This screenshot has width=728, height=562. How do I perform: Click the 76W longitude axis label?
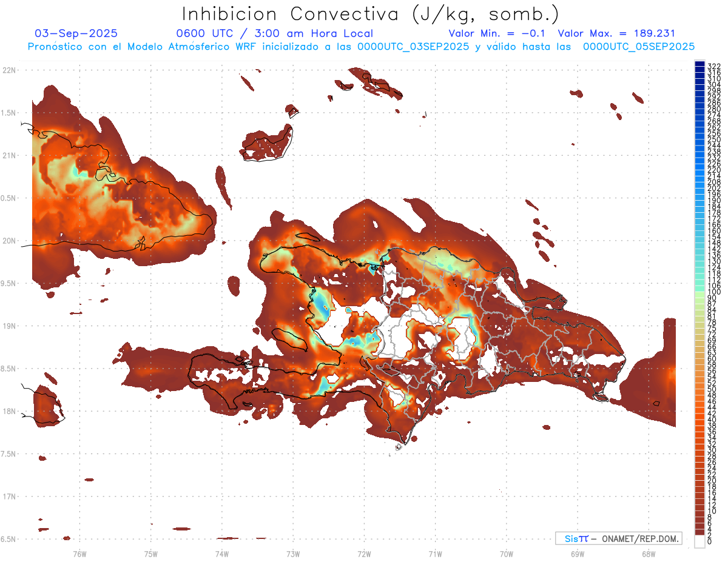point(79,553)
